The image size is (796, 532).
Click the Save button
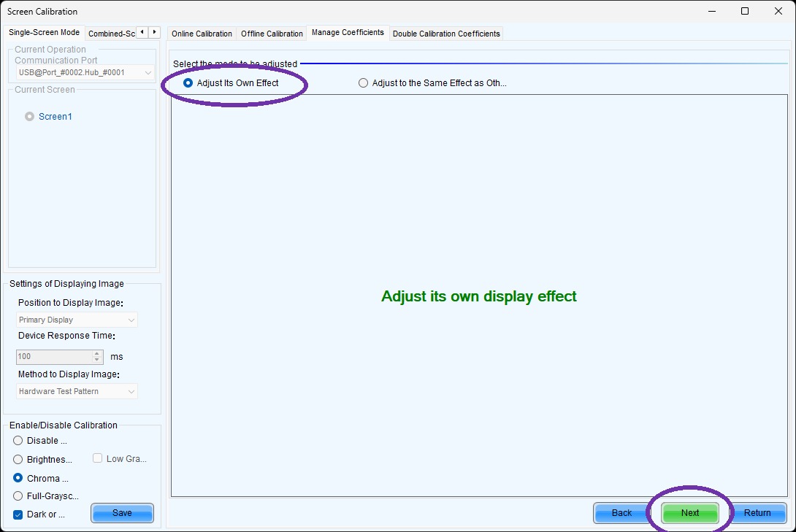tap(122, 513)
